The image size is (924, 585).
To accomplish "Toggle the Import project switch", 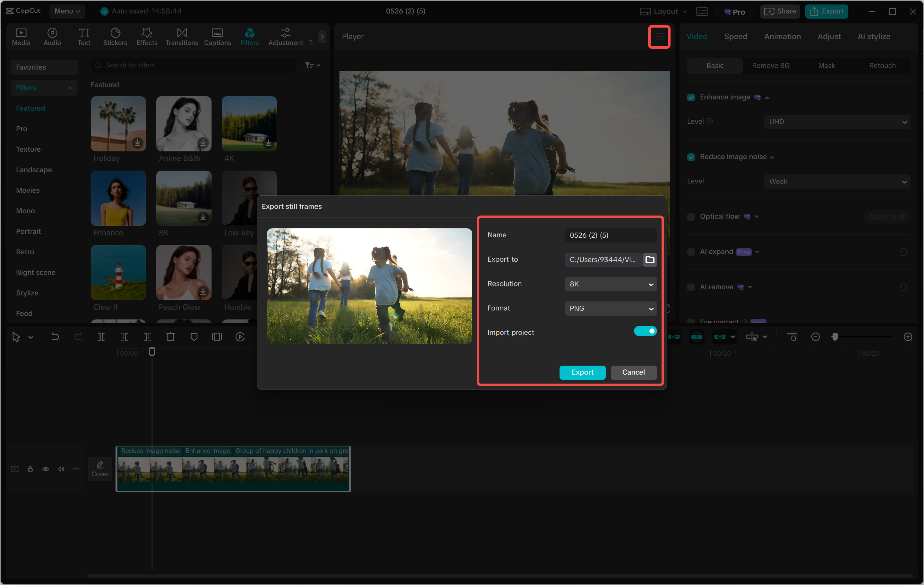I will [645, 331].
